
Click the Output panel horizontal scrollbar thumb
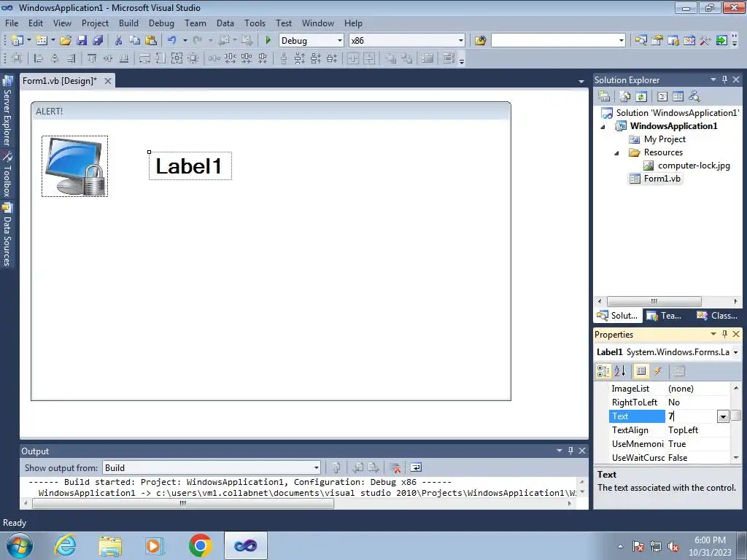coord(183,503)
